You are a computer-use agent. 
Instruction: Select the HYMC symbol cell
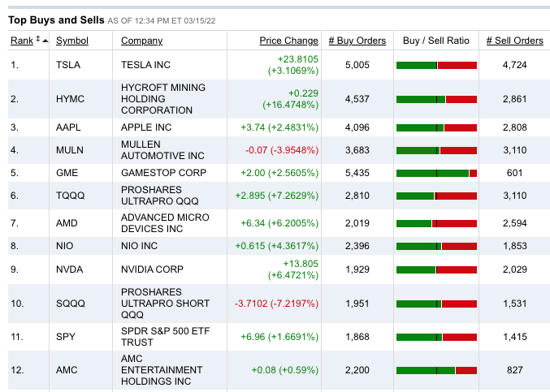point(70,99)
